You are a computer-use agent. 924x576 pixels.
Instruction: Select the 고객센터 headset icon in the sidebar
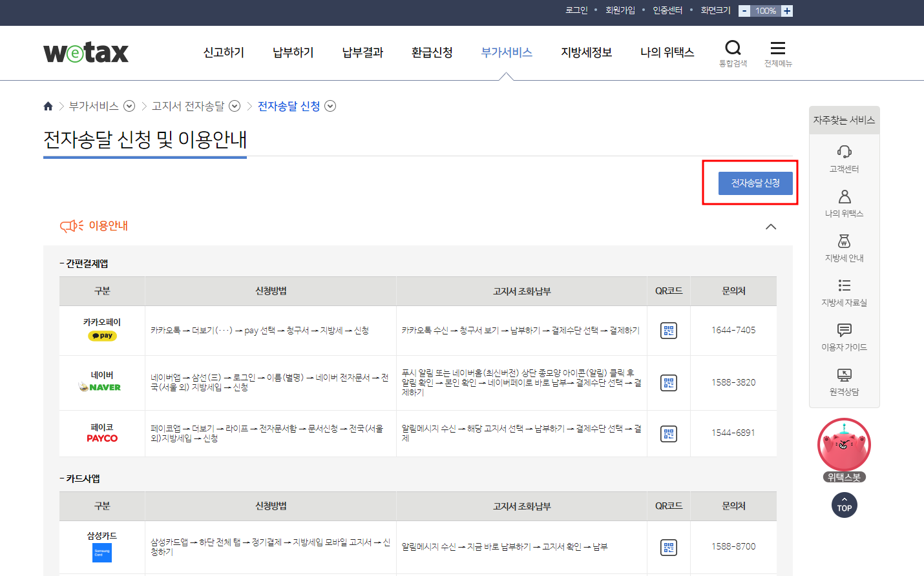(x=844, y=152)
